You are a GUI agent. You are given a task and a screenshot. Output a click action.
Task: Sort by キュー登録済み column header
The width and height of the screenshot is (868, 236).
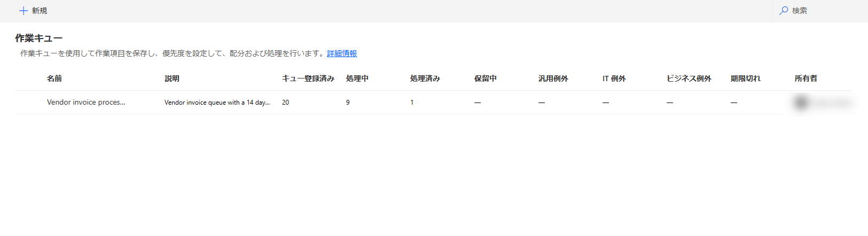click(x=308, y=78)
